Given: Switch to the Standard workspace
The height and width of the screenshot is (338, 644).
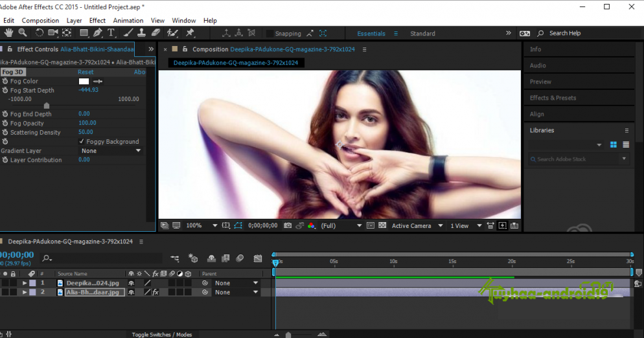Looking at the screenshot, I should click(x=422, y=34).
